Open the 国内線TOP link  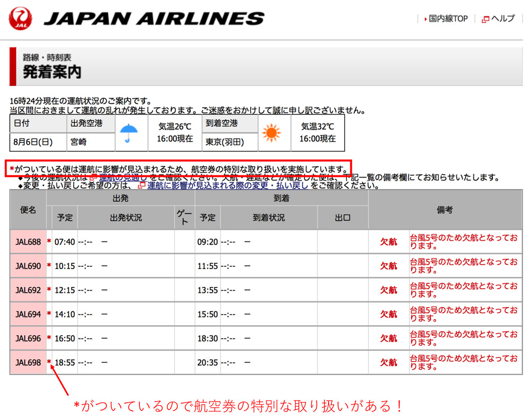coord(448,19)
